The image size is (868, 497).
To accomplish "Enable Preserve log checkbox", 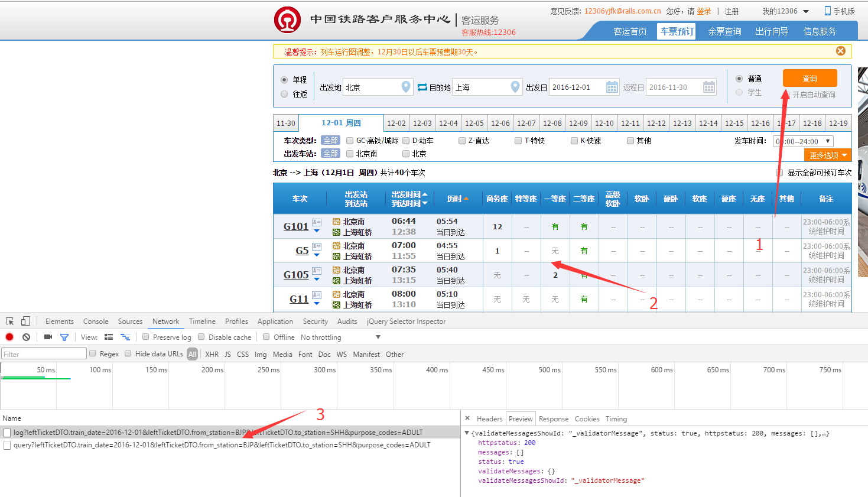I will click(146, 337).
